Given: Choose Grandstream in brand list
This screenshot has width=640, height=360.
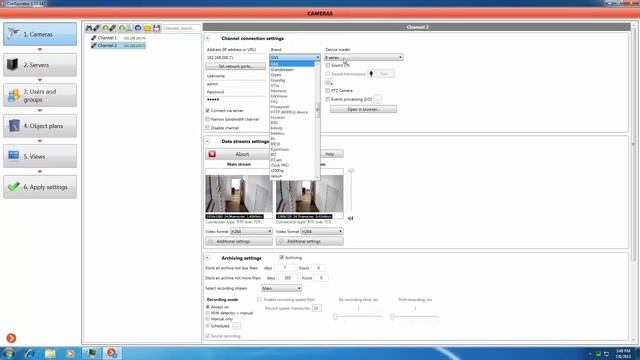Looking at the screenshot, I should (292, 70).
